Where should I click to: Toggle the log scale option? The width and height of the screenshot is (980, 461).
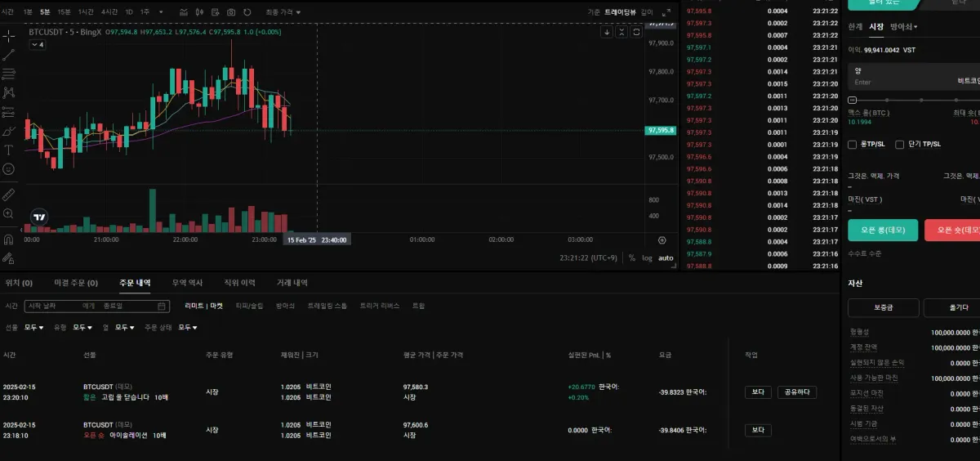[648, 257]
